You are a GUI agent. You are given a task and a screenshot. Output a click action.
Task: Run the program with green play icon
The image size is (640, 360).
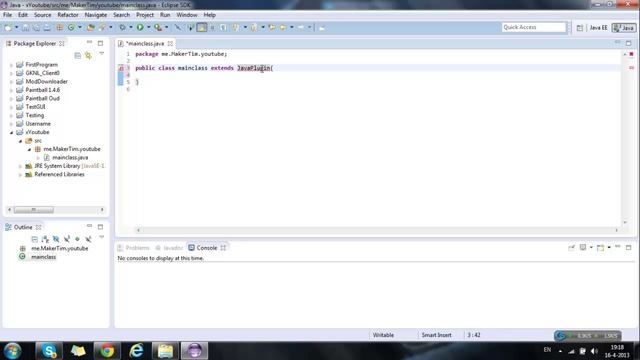click(x=140, y=27)
